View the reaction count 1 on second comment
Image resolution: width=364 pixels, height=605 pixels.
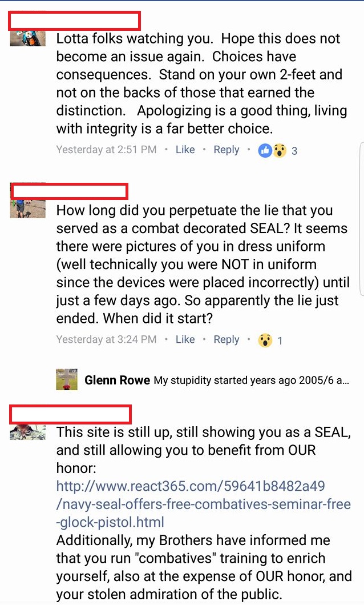pyautogui.click(x=280, y=340)
